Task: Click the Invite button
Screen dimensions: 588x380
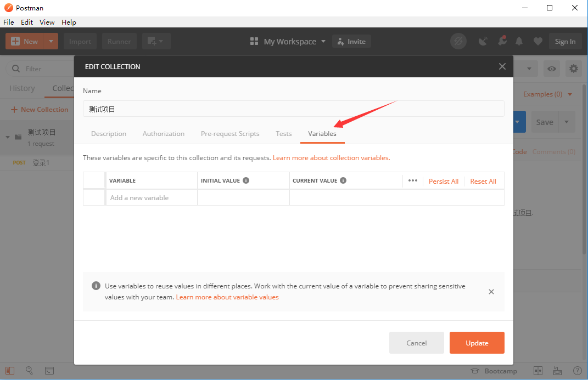Action: pos(351,41)
